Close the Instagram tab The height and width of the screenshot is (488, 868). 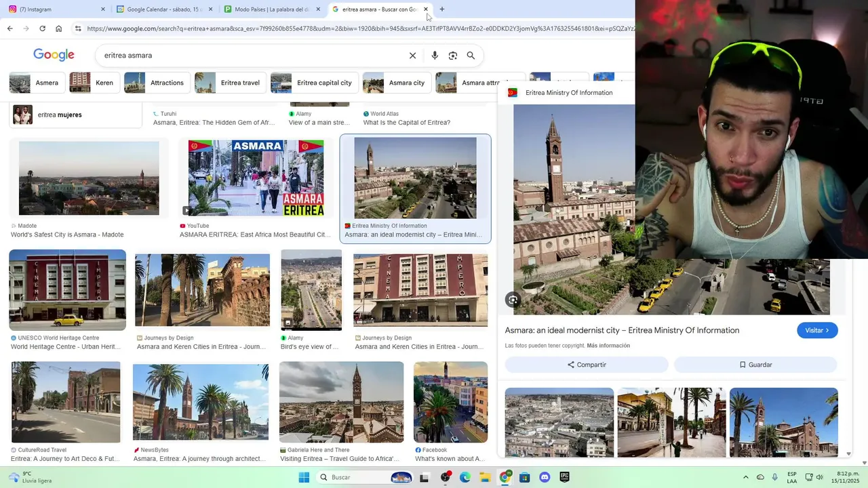(103, 9)
